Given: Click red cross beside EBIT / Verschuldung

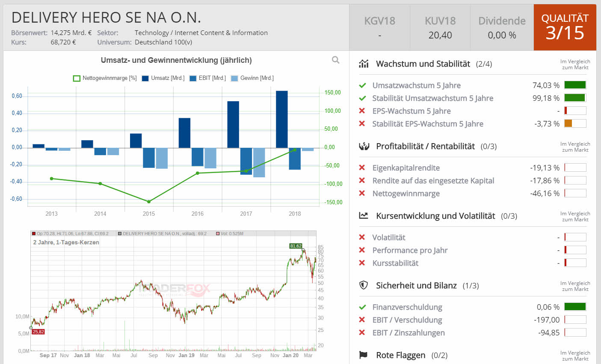Looking at the screenshot, I should point(362,320).
